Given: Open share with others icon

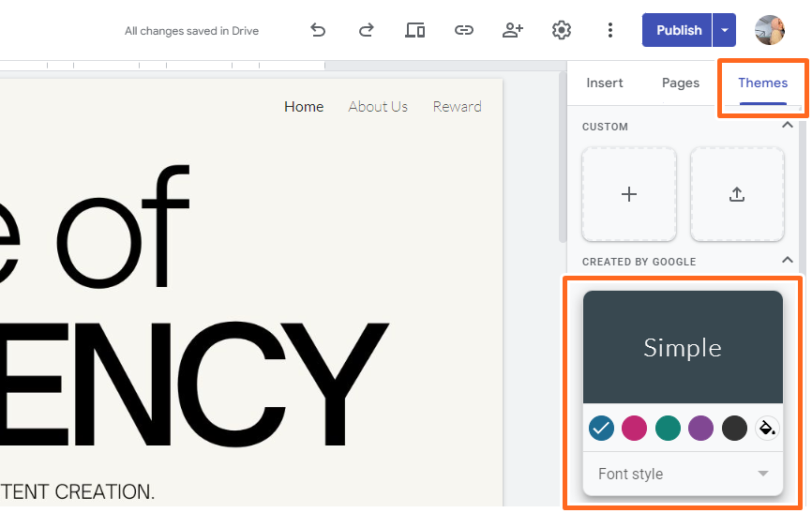Looking at the screenshot, I should point(513,31).
